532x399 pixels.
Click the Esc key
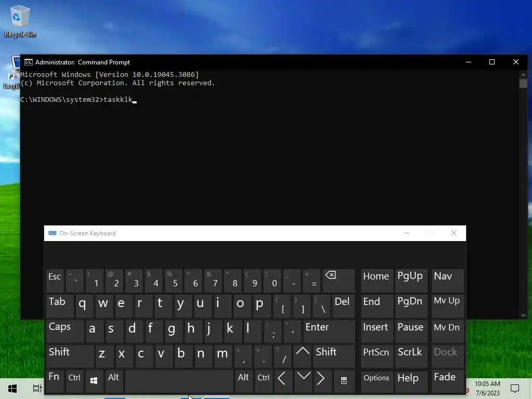[55, 280]
